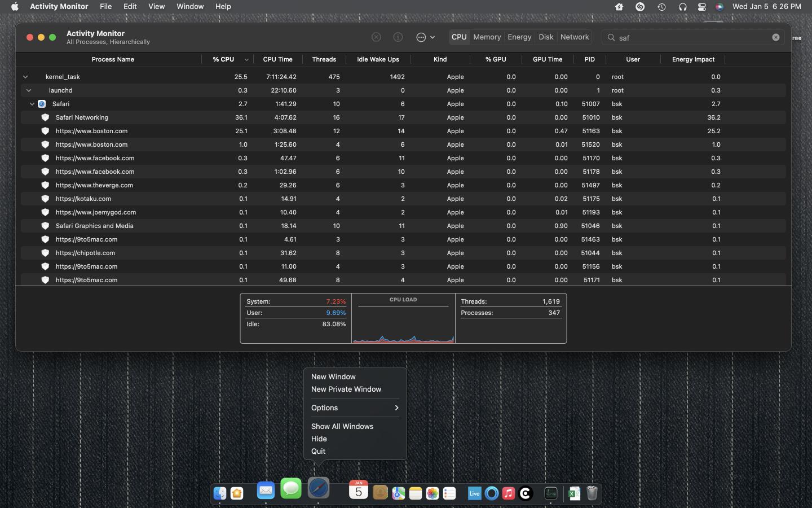
Task: Open Calendar from the Dock
Action: tap(359, 490)
